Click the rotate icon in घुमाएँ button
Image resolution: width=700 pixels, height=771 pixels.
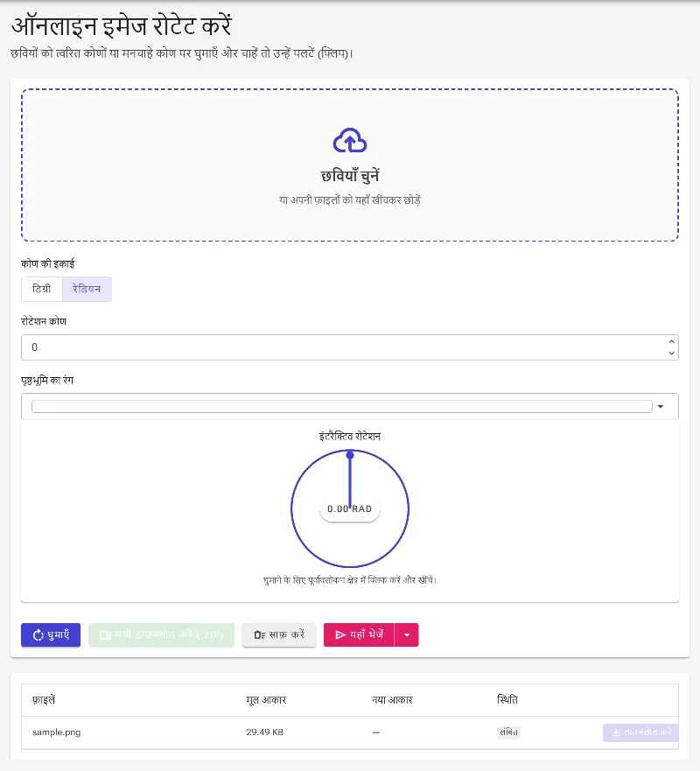click(38, 635)
